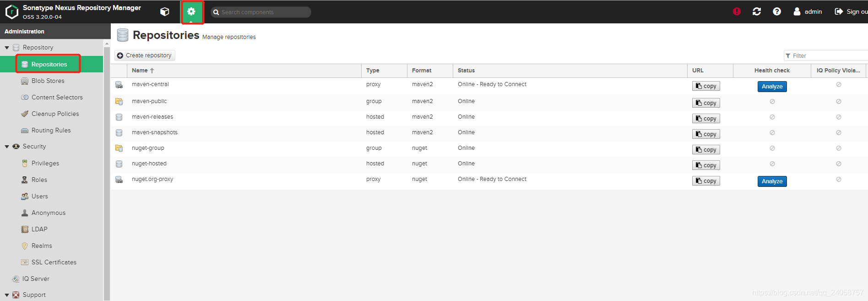Click the Sign out link
The width and height of the screenshot is (868, 301).
851,11
